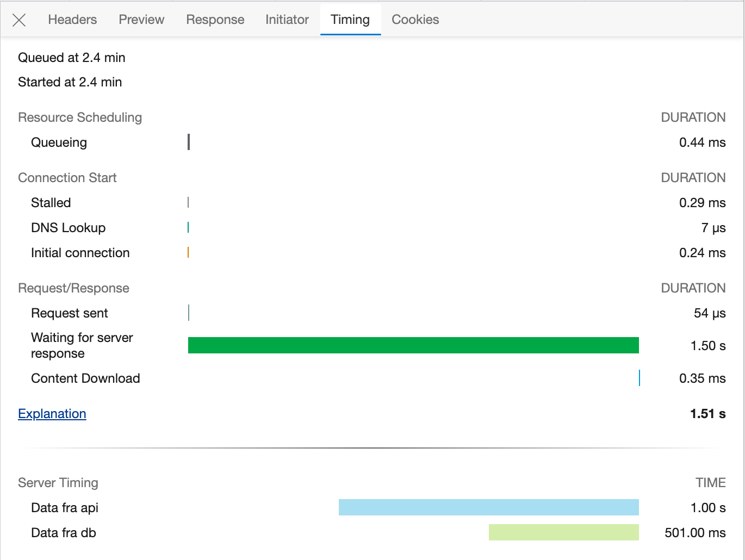Click the orange Initial connection marker

(188, 252)
